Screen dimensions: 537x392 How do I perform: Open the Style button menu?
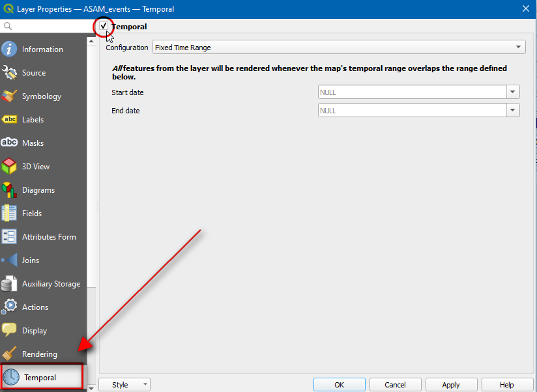(x=124, y=385)
